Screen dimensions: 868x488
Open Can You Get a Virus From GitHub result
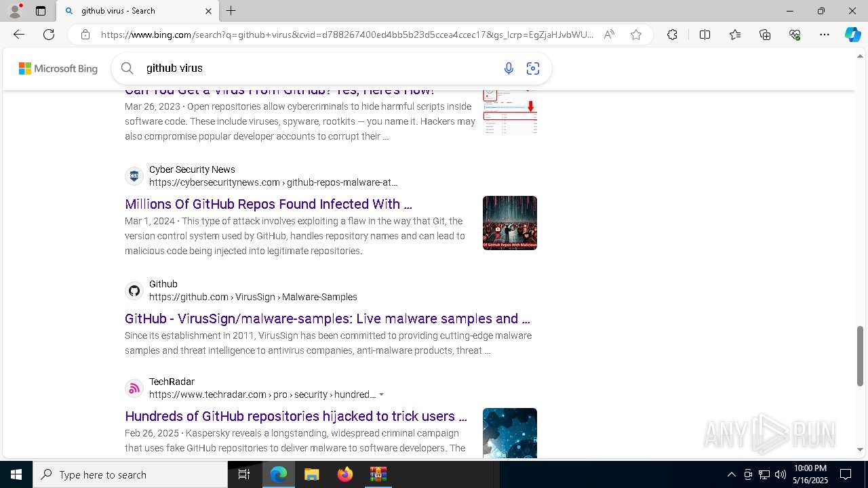[279, 91]
